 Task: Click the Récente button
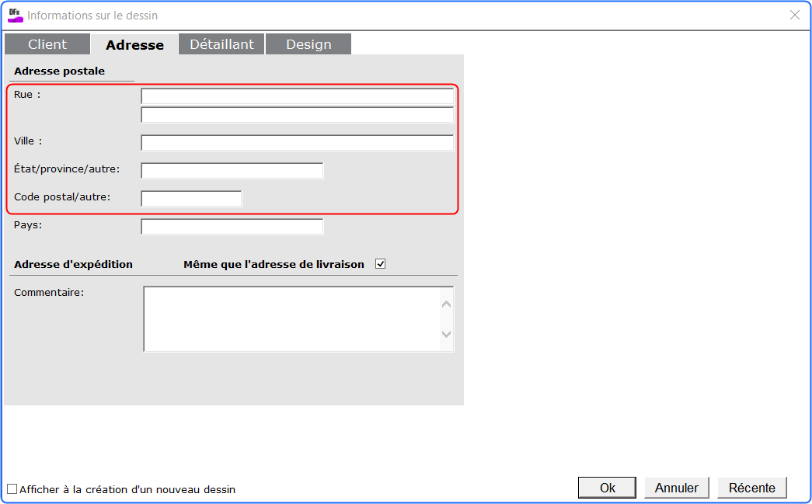click(752, 488)
